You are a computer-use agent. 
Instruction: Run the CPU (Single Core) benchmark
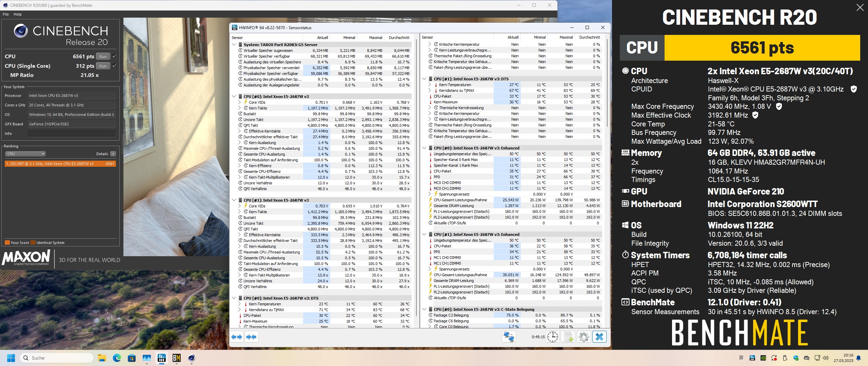pos(103,66)
